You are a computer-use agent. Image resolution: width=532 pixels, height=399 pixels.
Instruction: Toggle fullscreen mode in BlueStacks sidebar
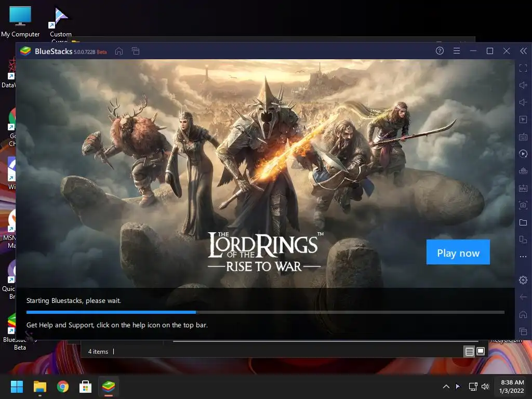click(x=523, y=68)
